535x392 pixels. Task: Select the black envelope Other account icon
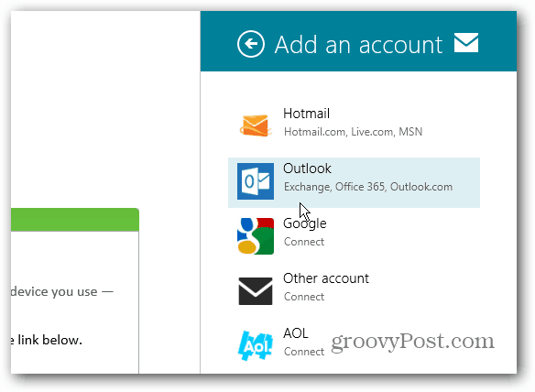tap(256, 291)
